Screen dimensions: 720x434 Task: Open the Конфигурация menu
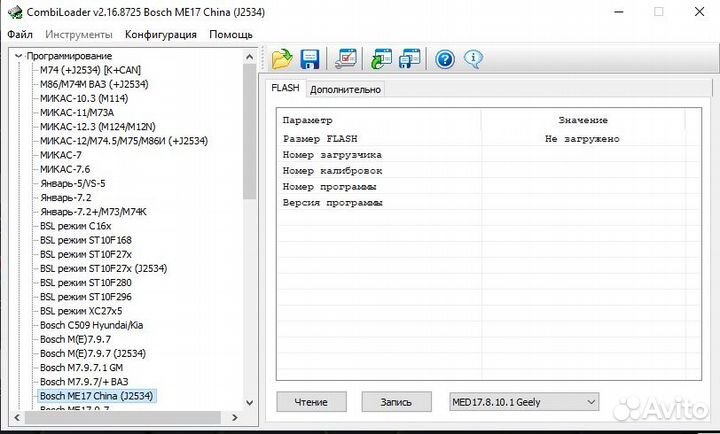point(162,34)
